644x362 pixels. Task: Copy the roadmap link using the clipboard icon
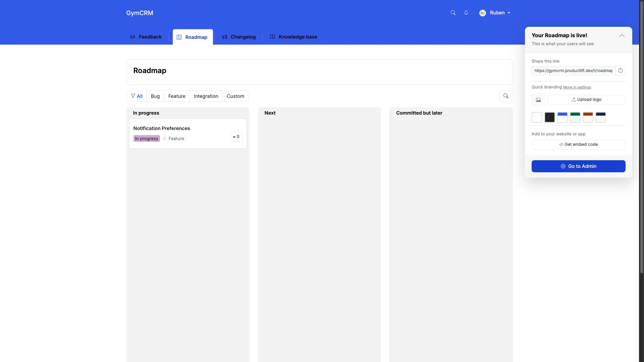tap(621, 70)
